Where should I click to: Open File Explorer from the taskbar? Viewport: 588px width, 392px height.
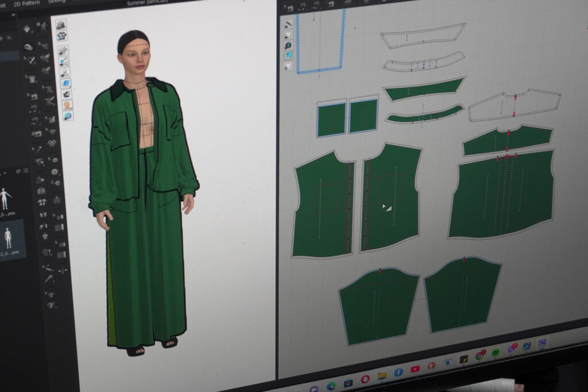(382, 376)
